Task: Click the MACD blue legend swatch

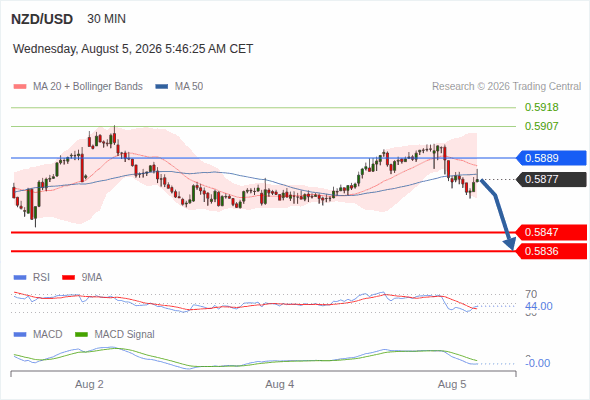Action: click(x=20, y=334)
